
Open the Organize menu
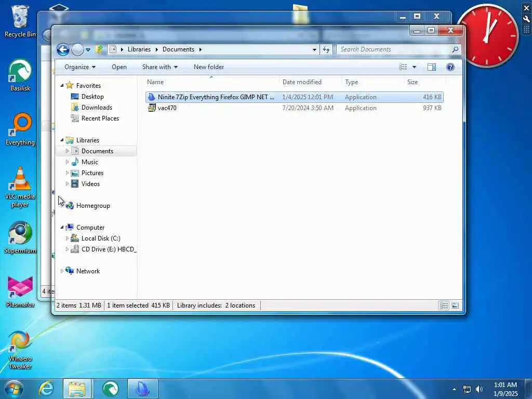tap(80, 67)
